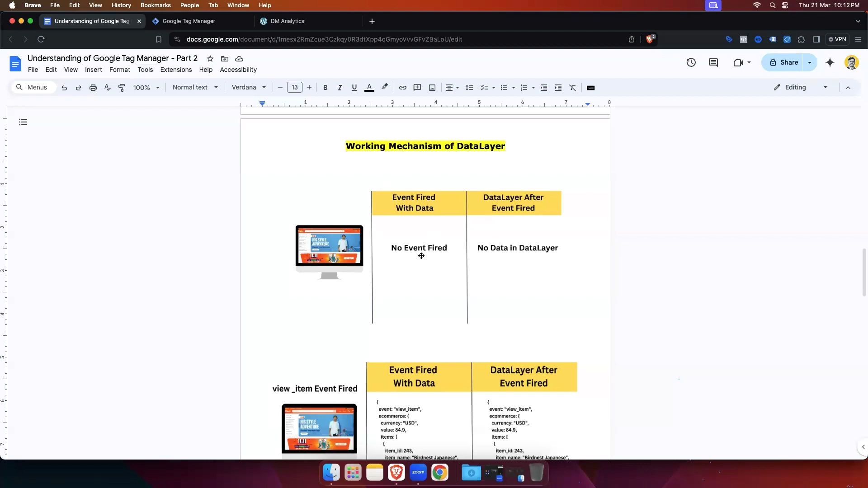Open line and paragraph spacing options
This screenshot has height=488, width=868.
469,88
